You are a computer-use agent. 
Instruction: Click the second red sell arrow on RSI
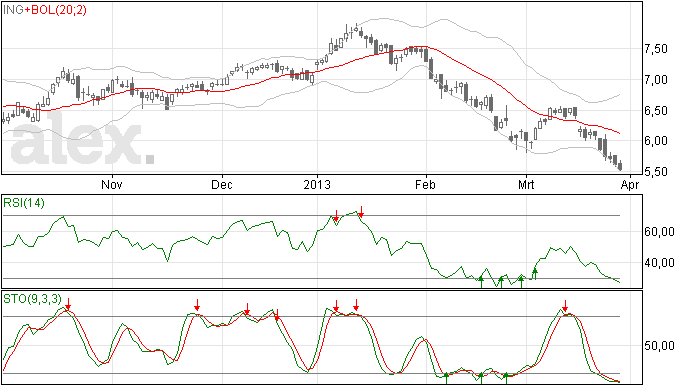coord(361,212)
